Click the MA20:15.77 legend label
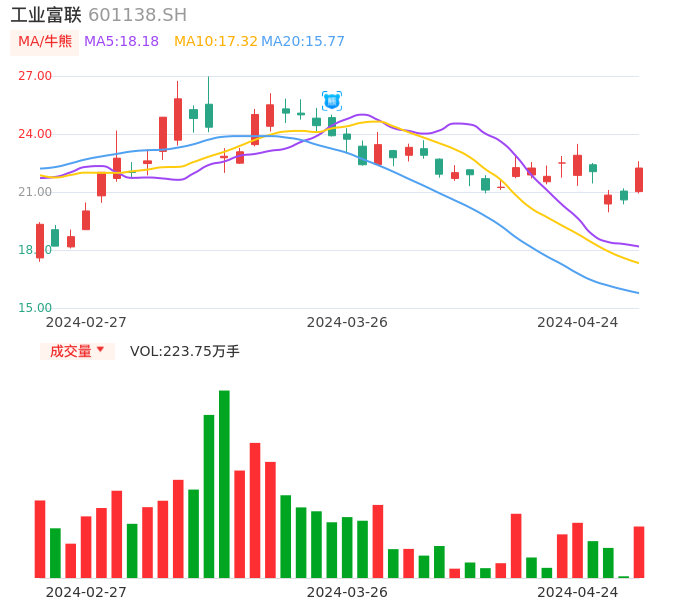This screenshot has height=606, width=686. 303,42
